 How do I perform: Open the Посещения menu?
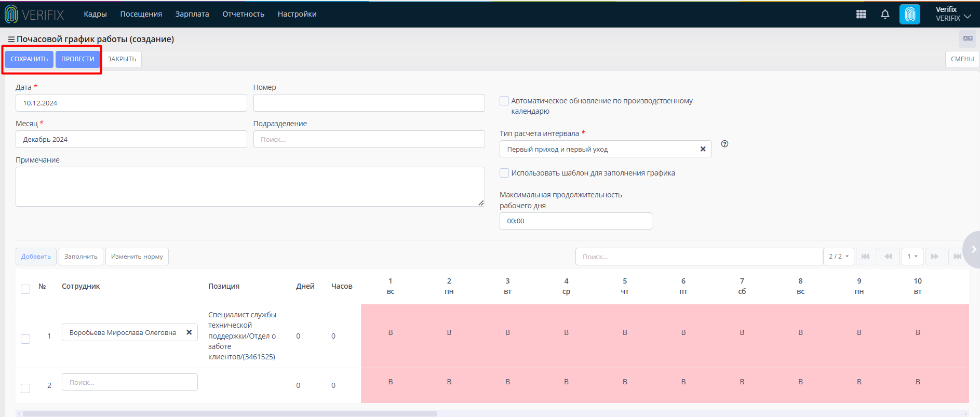click(x=141, y=14)
